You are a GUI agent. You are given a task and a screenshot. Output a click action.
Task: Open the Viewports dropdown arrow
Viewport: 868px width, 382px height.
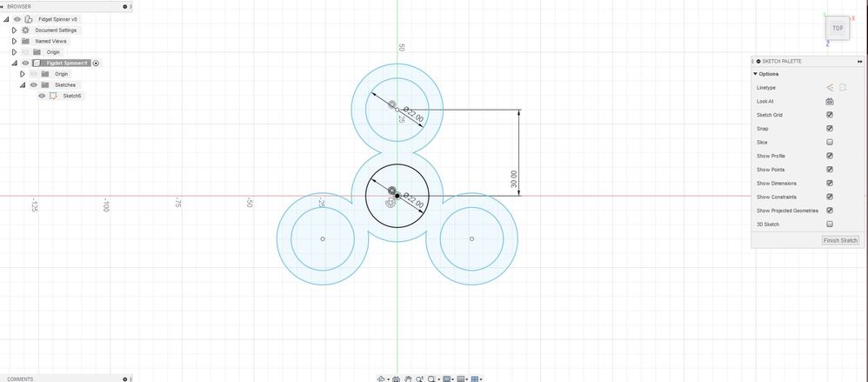point(481,379)
